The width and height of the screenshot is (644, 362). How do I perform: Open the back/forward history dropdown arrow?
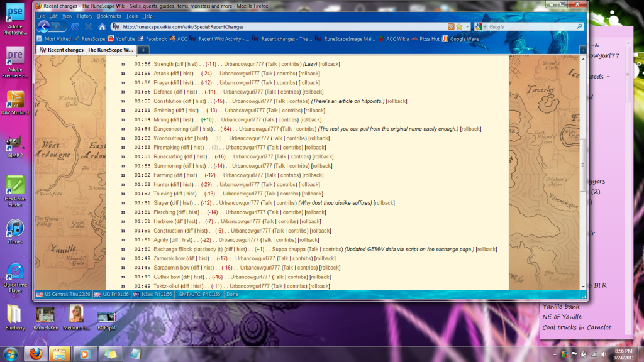(x=64, y=26)
